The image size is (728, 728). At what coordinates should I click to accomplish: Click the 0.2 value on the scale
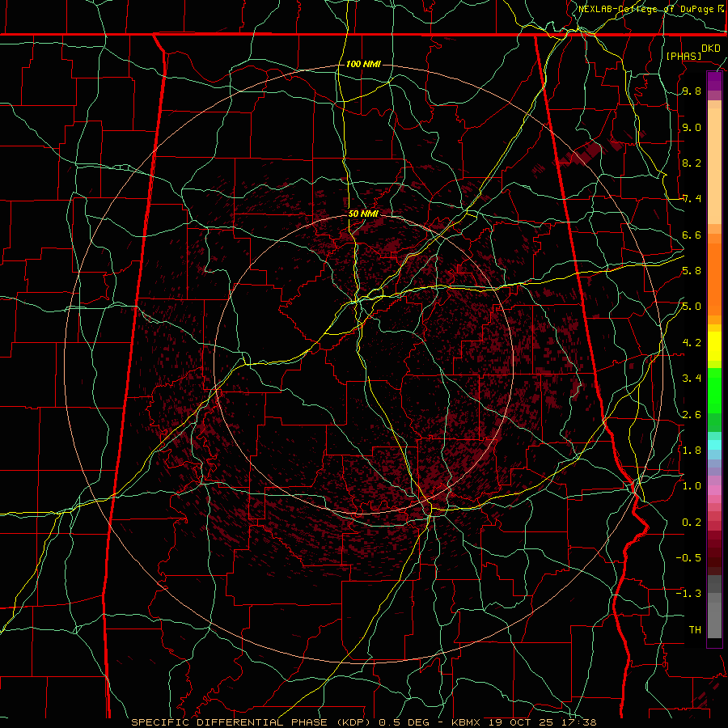coord(692,523)
